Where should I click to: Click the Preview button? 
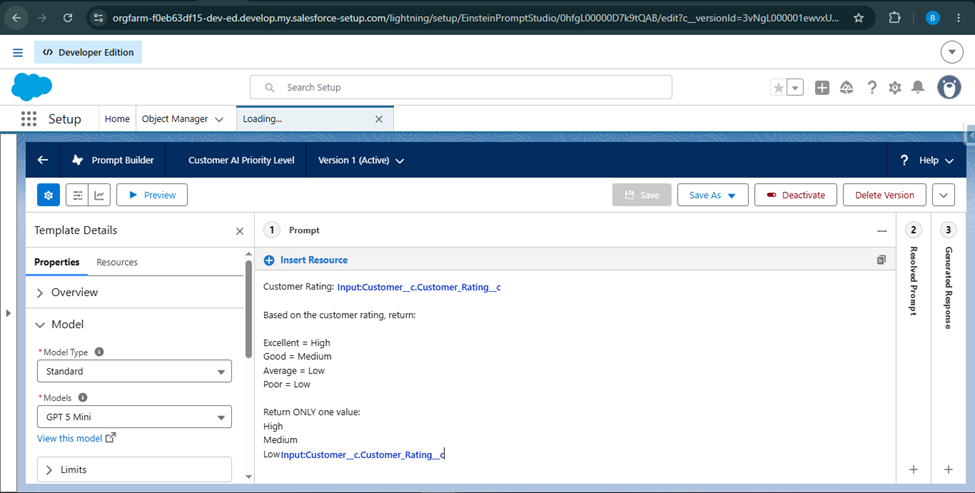coord(152,195)
